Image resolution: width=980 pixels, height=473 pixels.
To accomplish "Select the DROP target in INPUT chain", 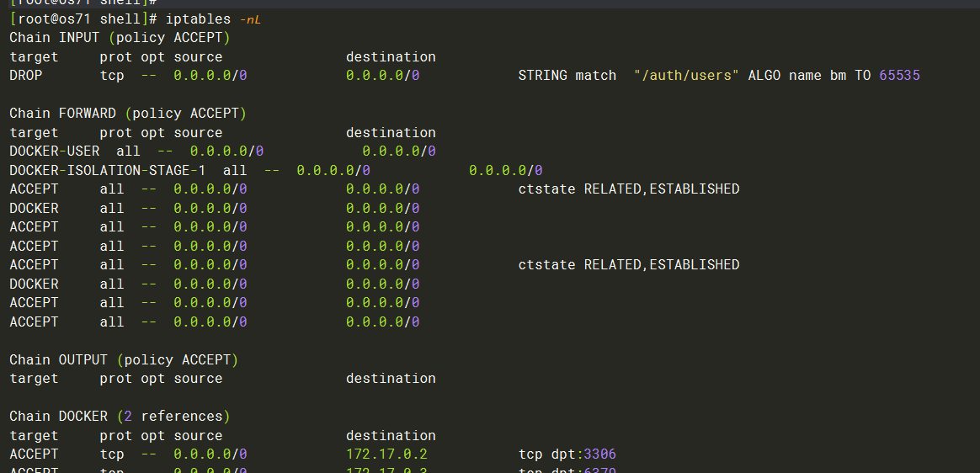I will click(x=26, y=76).
